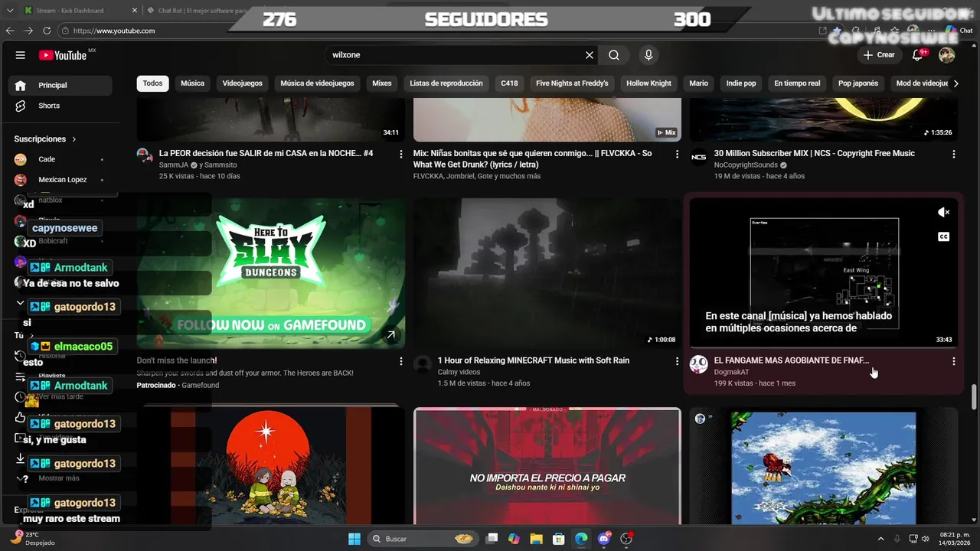This screenshot has height=551, width=980.
Task: Select the Todos filter chip
Action: [153, 83]
